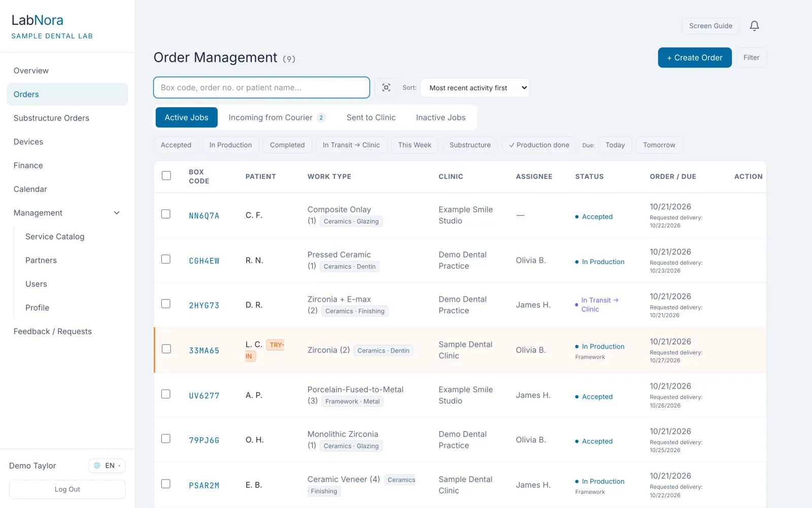The width and height of the screenshot is (812, 508).
Task: Open Overview in the sidebar
Action: pyautogui.click(x=67, y=71)
